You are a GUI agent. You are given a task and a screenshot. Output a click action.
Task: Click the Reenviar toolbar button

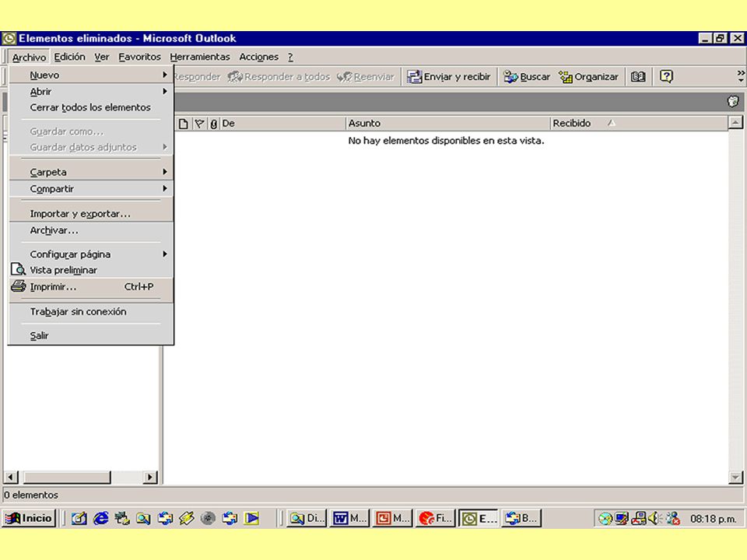(366, 77)
